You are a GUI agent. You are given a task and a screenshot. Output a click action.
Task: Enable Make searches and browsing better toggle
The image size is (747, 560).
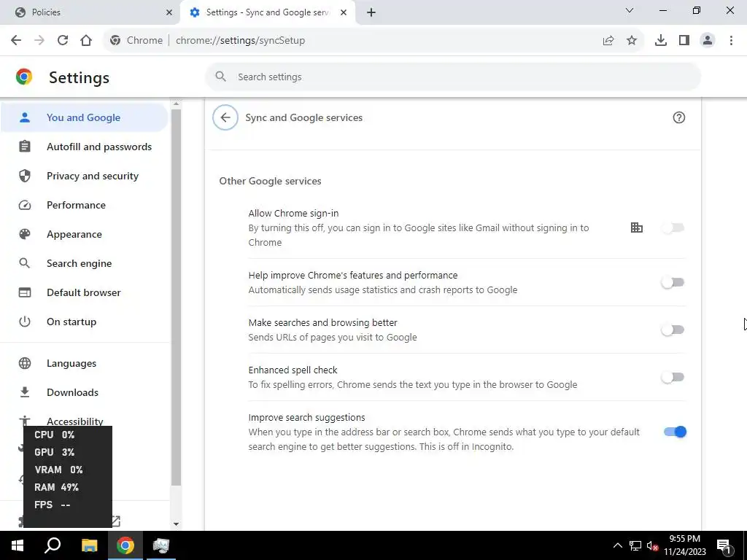(x=673, y=330)
